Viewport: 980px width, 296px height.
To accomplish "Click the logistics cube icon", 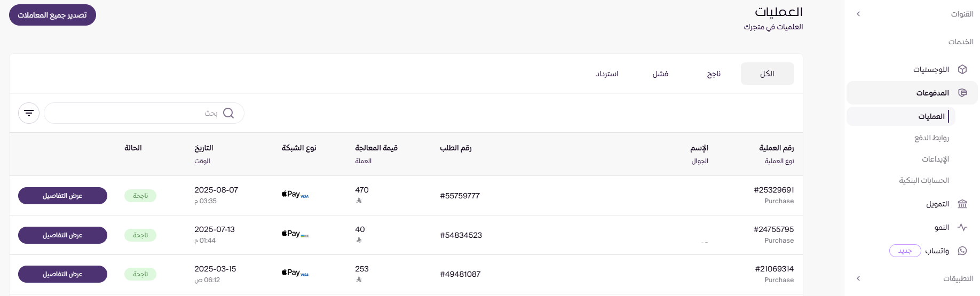I will pyautogui.click(x=962, y=69).
